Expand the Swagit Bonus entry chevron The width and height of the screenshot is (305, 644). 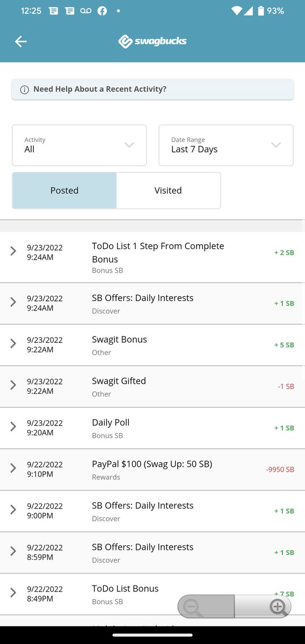pyautogui.click(x=13, y=344)
